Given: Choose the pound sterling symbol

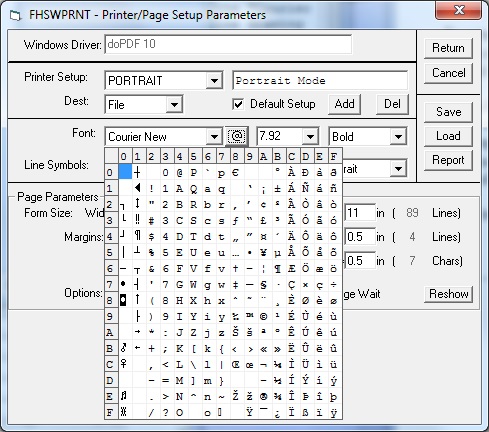Looking at the screenshot, I should point(263,220).
